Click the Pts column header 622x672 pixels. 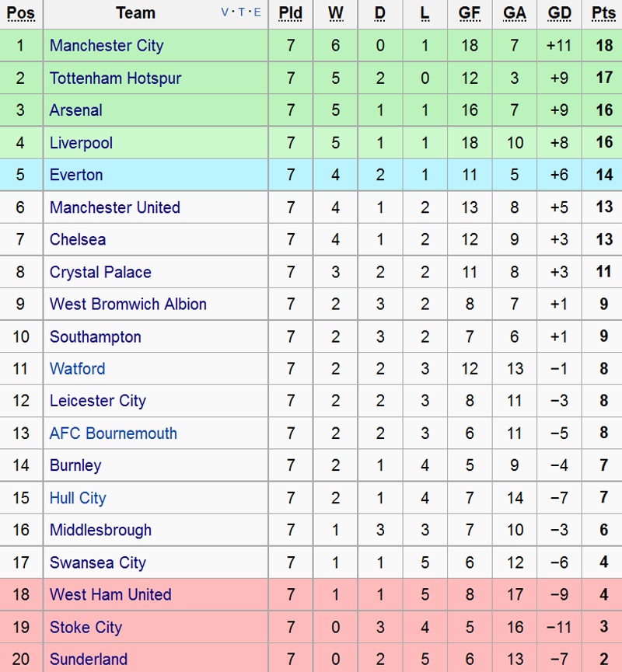[604, 13]
